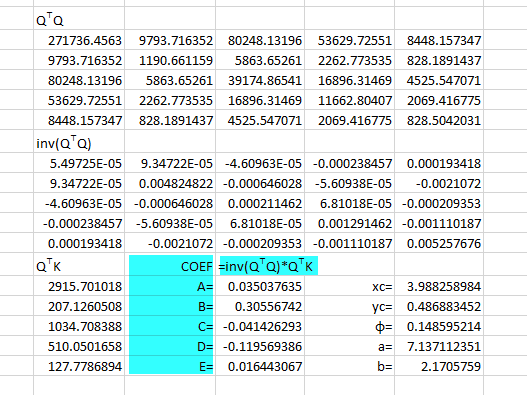
Task: Select 0.000193418 in the row starting 5.49725E-05
Action: pyautogui.click(x=439, y=163)
